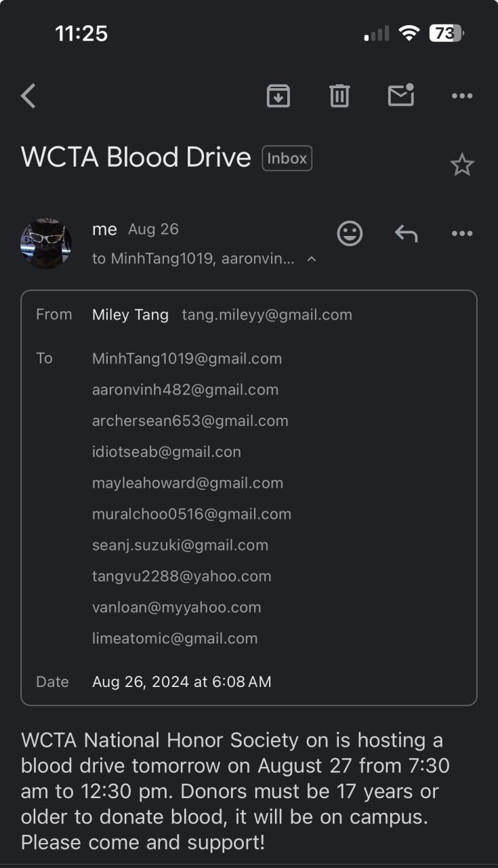Viewport: 498px width, 868px height.
Task: Tap the tangvu2288@yahoo.com recipient
Action: tap(182, 576)
